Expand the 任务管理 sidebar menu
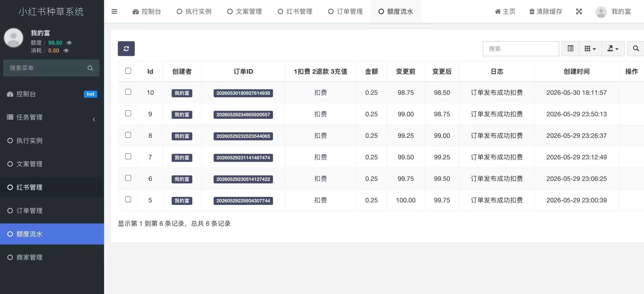Viewport: 644px width, 294px height. (52, 117)
